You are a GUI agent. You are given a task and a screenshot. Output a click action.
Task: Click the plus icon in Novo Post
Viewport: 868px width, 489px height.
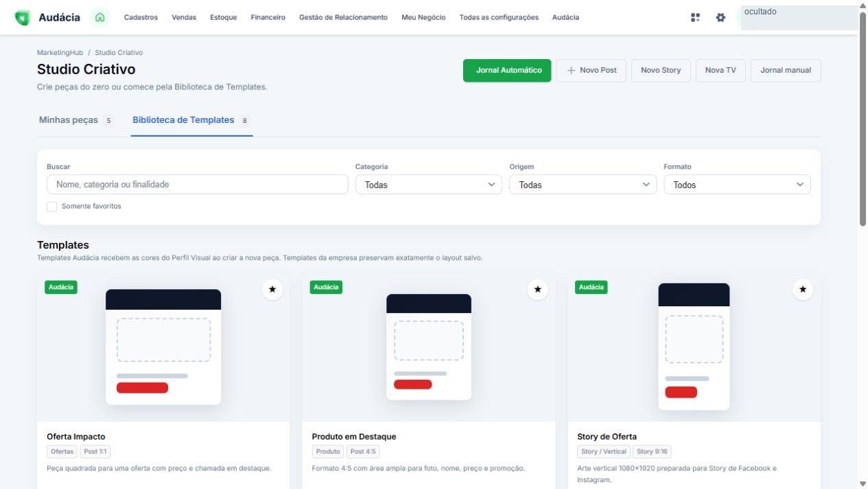[x=571, y=70]
